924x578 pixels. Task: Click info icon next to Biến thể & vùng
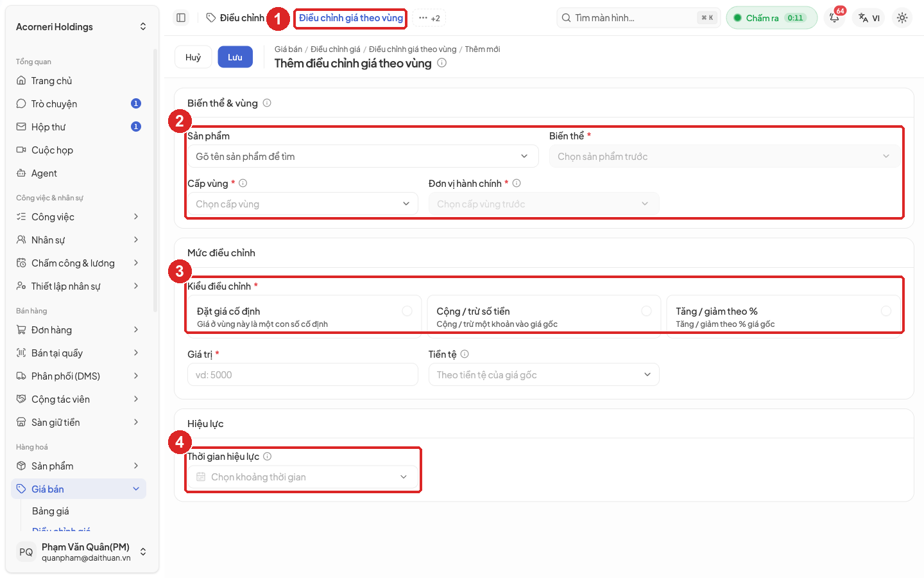click(x=267, y=103)
